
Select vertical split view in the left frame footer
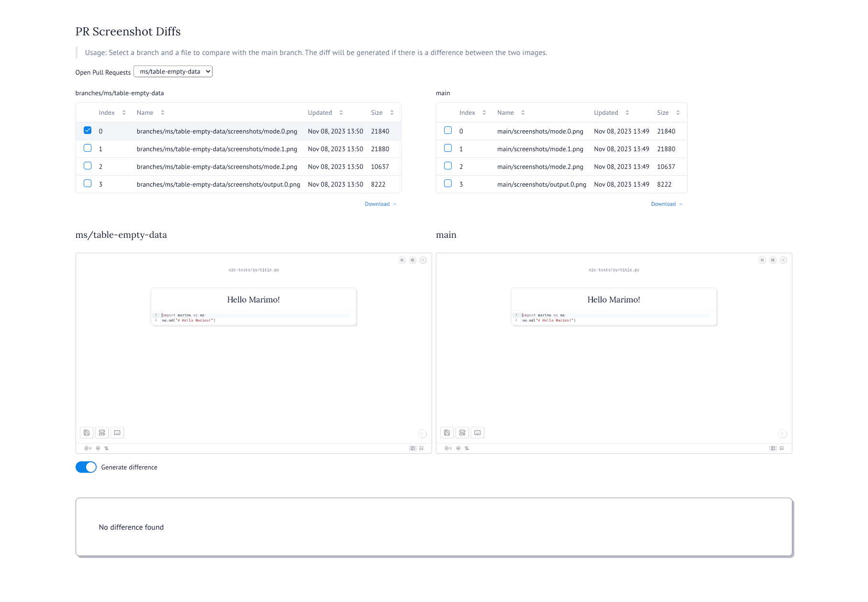412,448
